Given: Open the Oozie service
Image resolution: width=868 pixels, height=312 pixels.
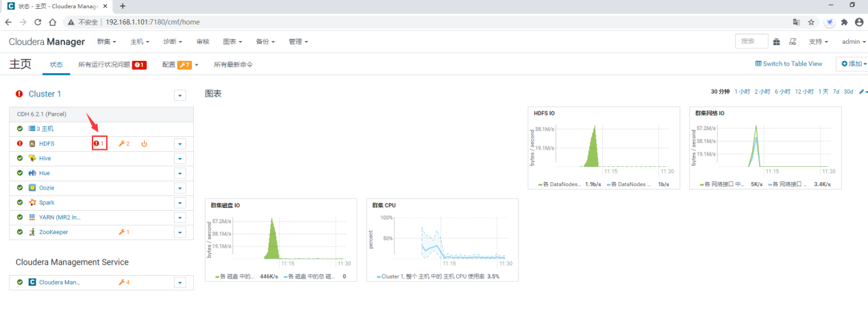Looking at the screenshot, I should [x=47, y=187].
